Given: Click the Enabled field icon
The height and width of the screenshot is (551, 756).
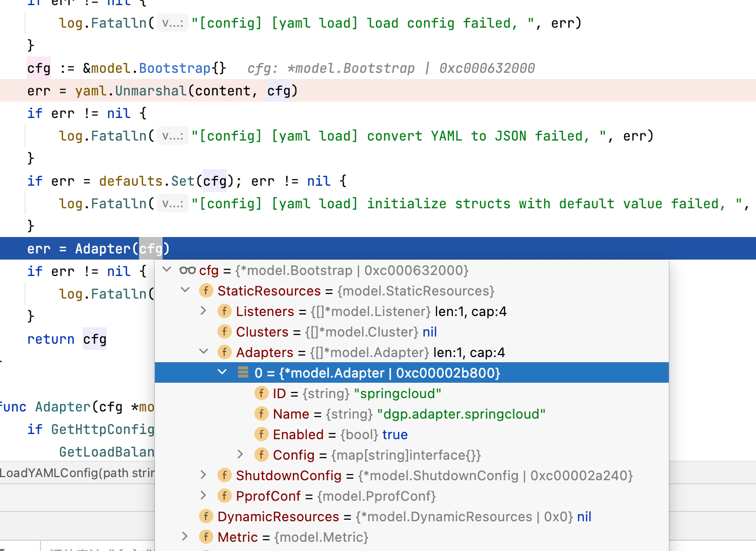Looking at the screenshot, I should pos(262,435).
